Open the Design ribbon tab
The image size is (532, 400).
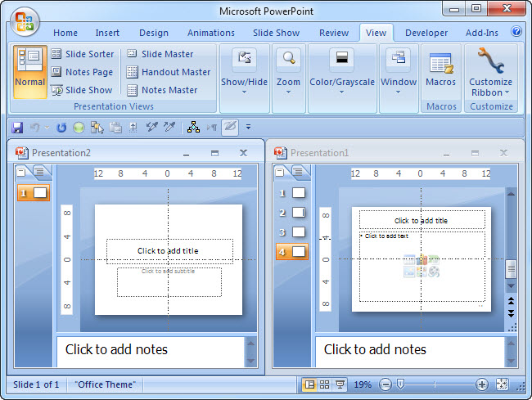tap(154, 33)
